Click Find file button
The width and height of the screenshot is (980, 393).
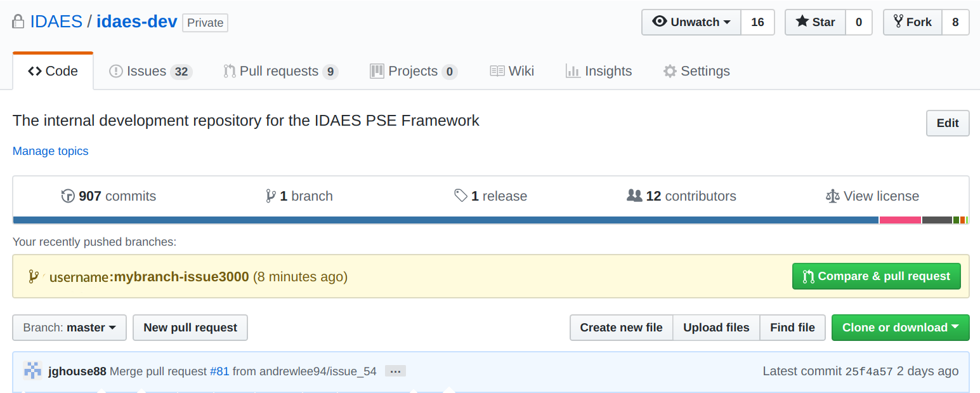click(x=792, y=328)
